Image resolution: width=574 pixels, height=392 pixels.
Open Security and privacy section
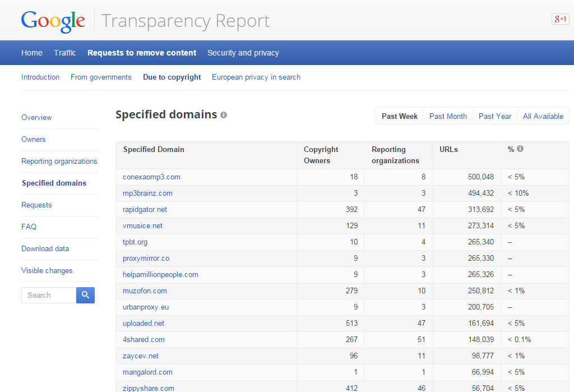point(243,53)
